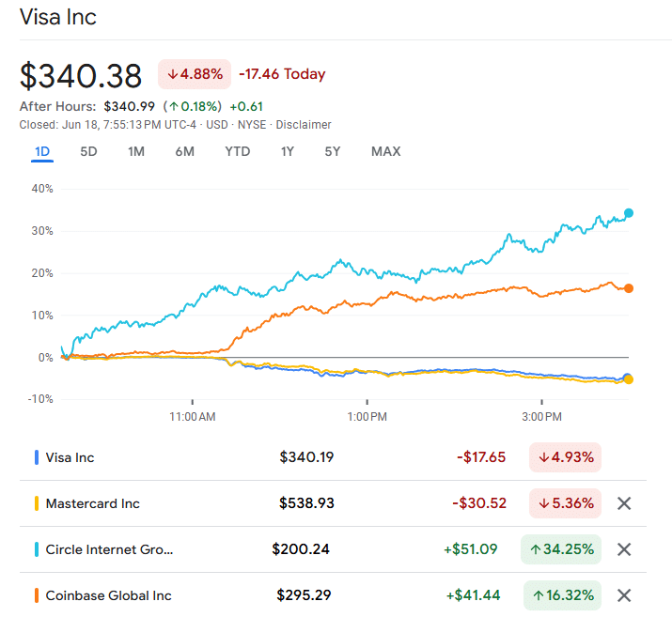Click the $340.19 Visa price cell
The image size is (672, 617).
coord(306,457)
